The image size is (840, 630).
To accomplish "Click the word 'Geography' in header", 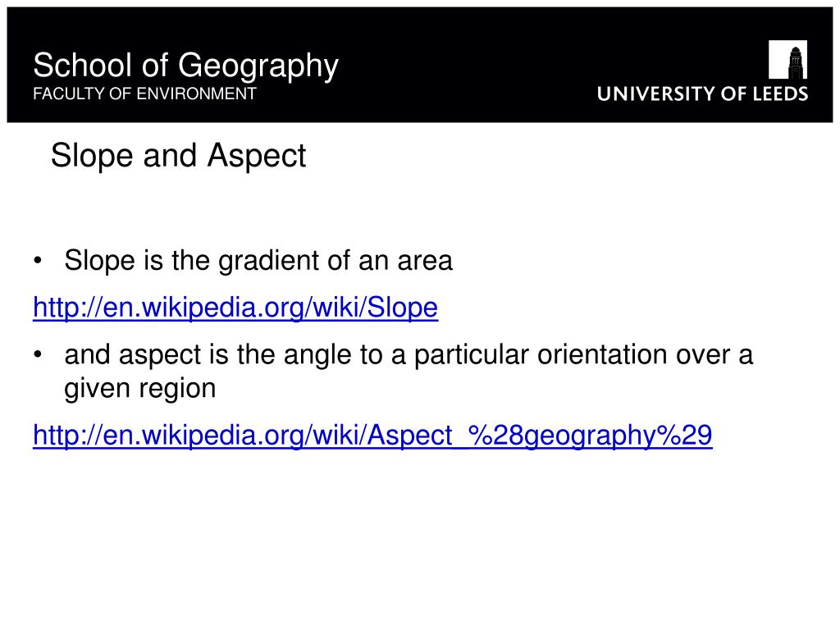I will coord(258,66).
